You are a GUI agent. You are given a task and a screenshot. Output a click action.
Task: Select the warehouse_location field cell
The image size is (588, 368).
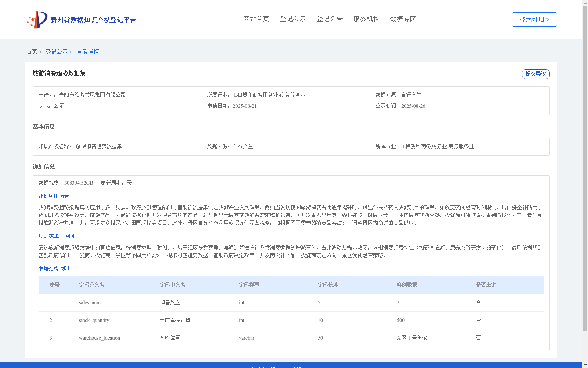click(100, 338)
